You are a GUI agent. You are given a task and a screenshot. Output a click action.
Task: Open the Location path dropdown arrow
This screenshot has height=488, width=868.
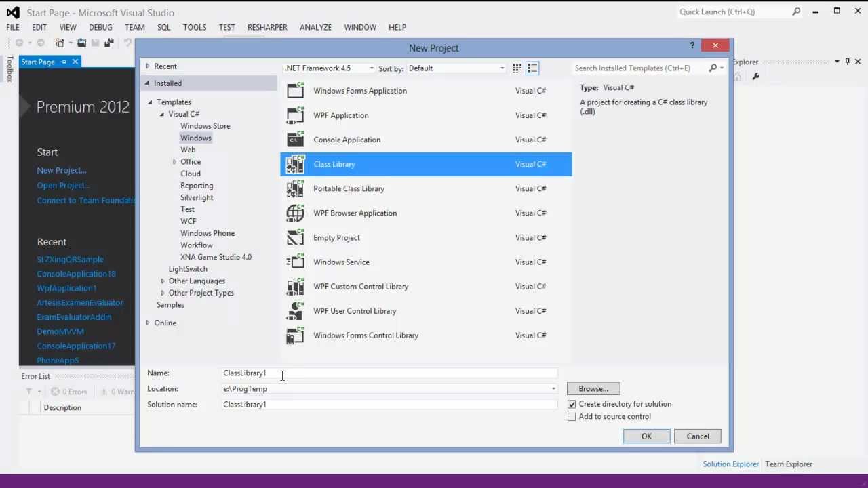553,389
